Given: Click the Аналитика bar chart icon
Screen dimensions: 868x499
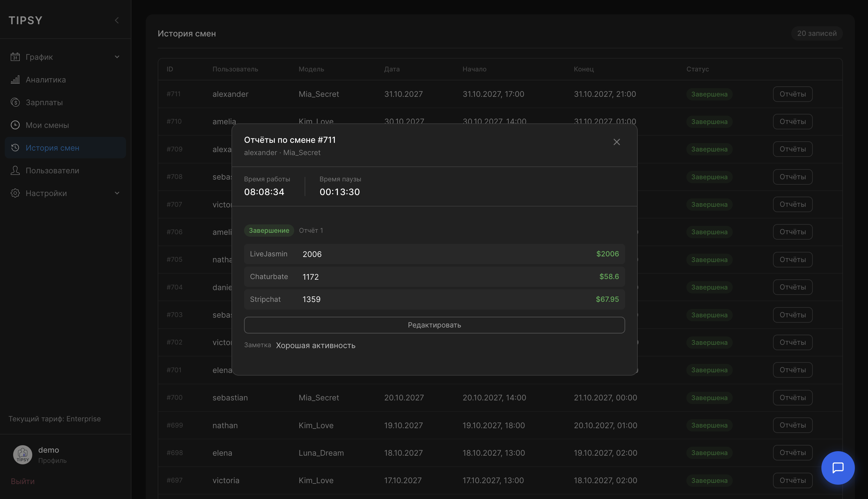Looking at the screenshot, I should pos(15,79).
